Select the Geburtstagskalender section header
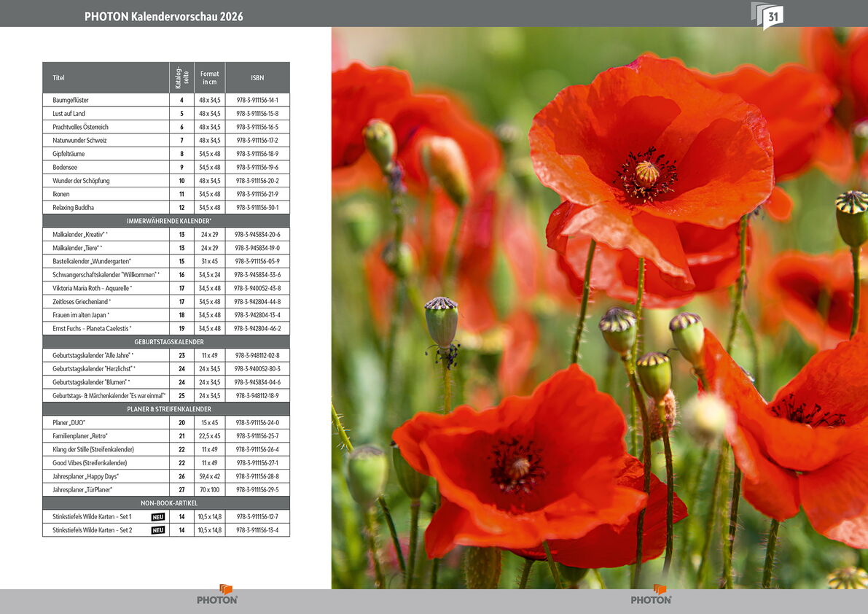 166,341
